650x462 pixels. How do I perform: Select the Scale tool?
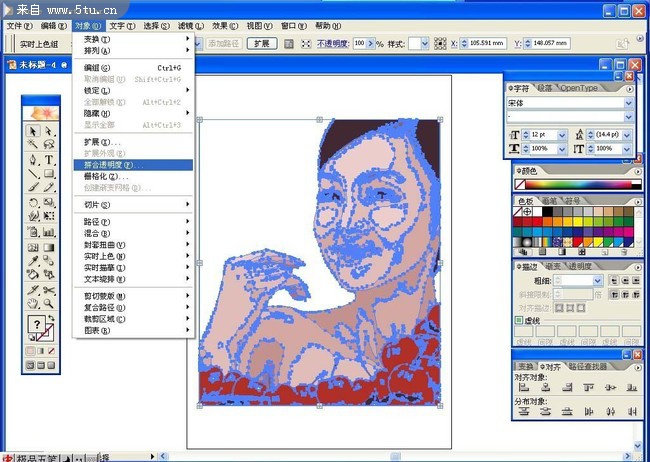point(49,203)
